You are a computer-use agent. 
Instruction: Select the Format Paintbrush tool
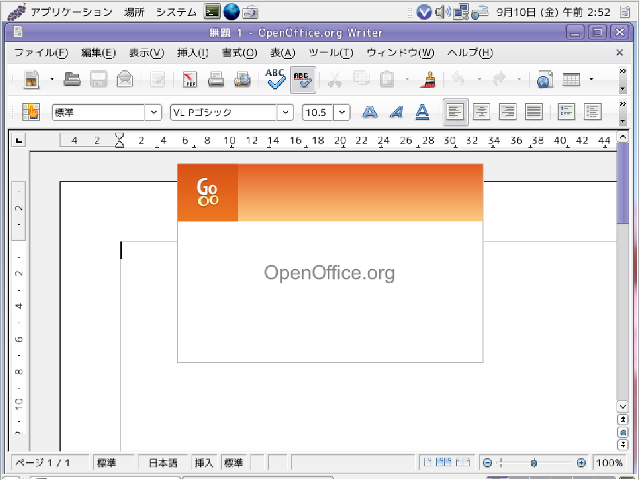[x=428, y=79]
